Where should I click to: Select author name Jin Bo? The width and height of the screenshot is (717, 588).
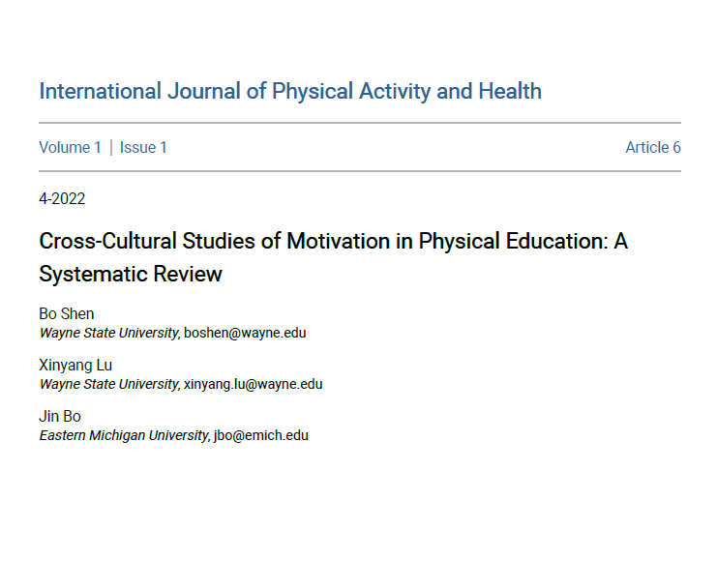coord(60,416)
